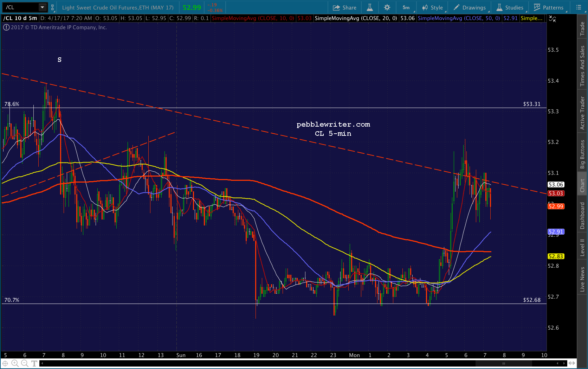
Task: Click the red 53.03 price bubble
Action: click(556, 193)
